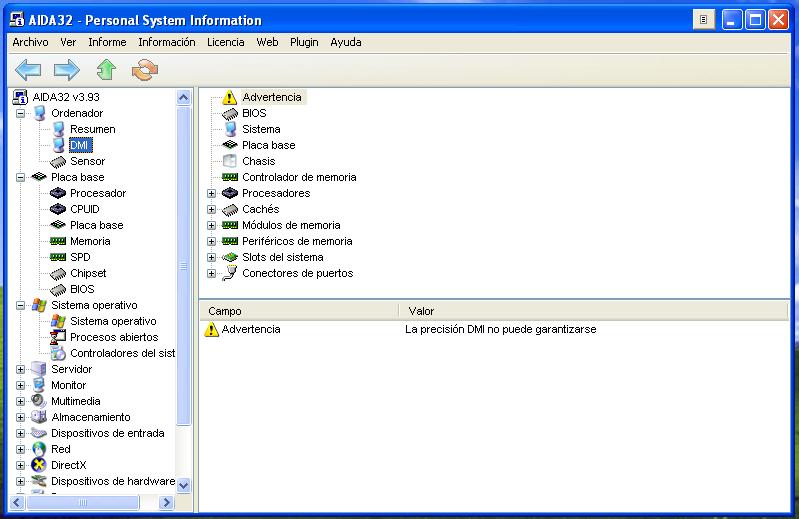
Task: Open the Licencia menu
Action: (x=225, y=42)
